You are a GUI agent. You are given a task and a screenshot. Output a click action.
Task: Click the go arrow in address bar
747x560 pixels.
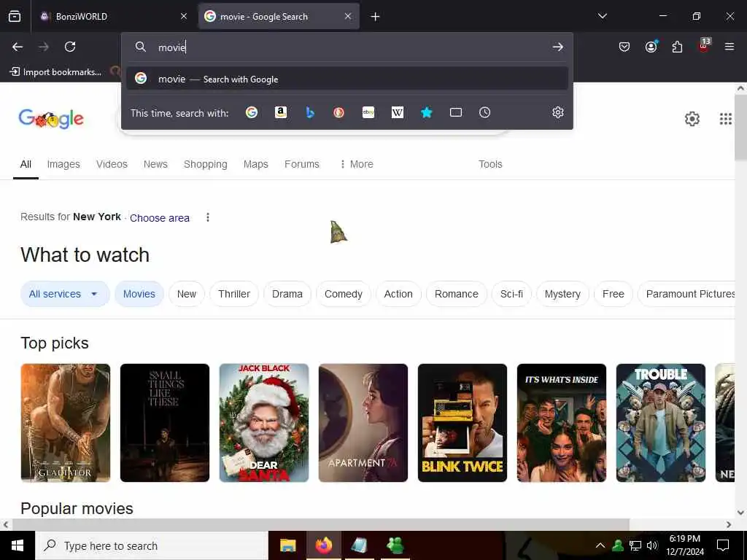[558, 47]
